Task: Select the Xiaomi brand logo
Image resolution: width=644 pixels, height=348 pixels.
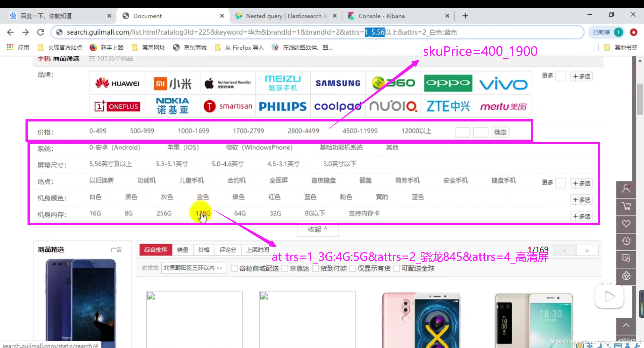Action: click(x=172, y=83)
